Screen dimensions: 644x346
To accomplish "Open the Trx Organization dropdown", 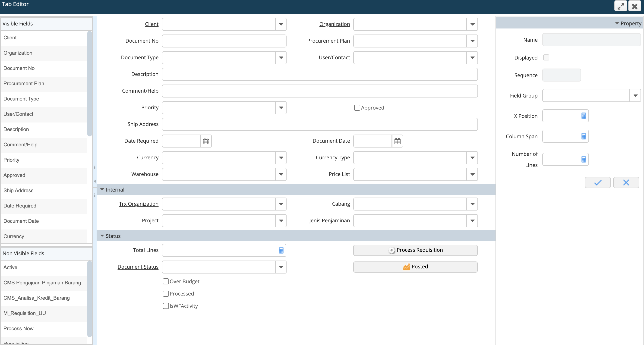I will tap(281, 204).
